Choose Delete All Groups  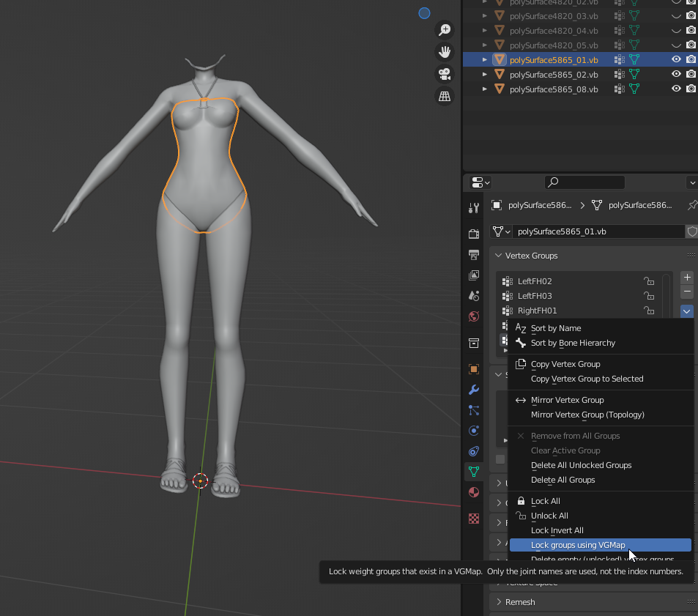601,480
